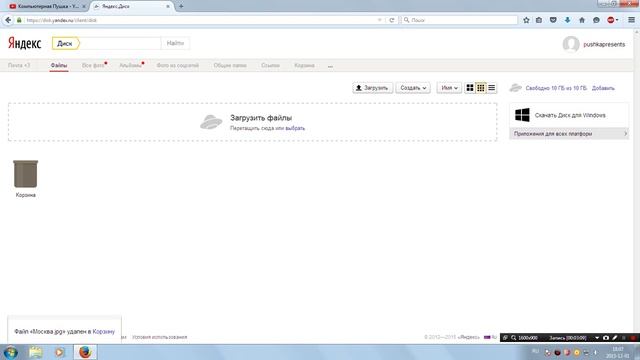Click the Яндекс logo
This screenshot has height=360, width=640.
[x=25, y=43]
